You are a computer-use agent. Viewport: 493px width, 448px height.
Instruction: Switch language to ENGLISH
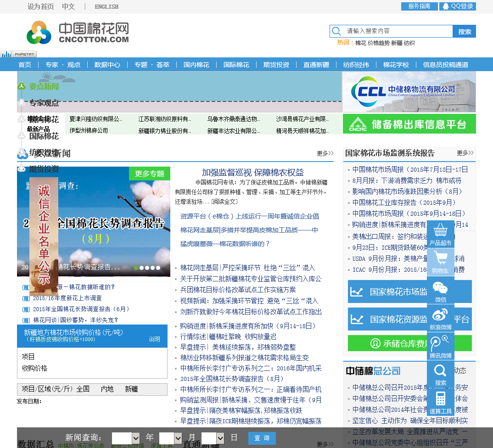click(x=106, y=6)
